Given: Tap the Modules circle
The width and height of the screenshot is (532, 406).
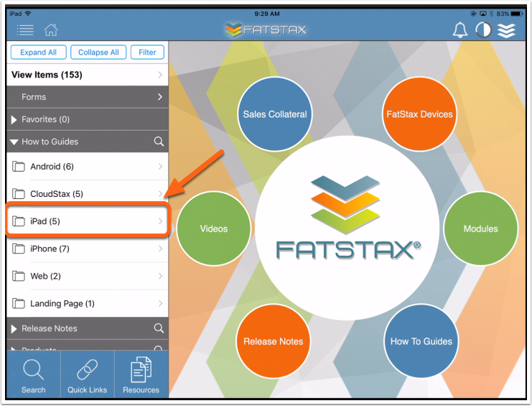Looking at the screenshot, I should (481, 229).
